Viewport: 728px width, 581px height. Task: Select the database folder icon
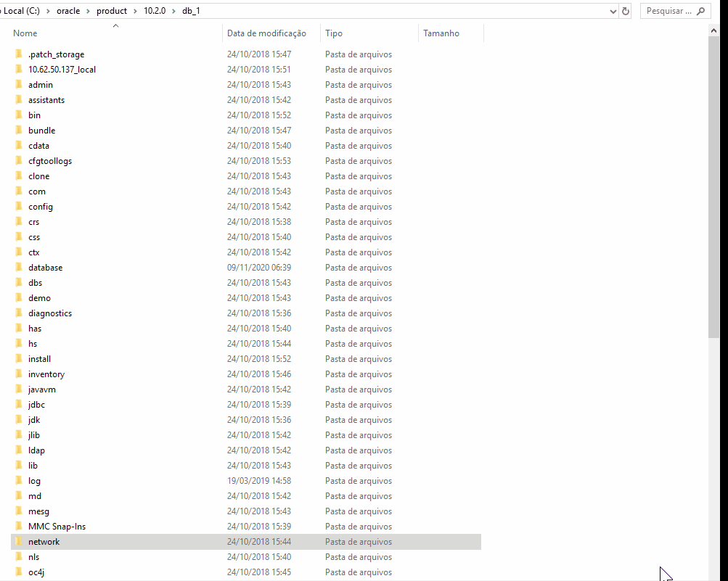pos(19,268)
